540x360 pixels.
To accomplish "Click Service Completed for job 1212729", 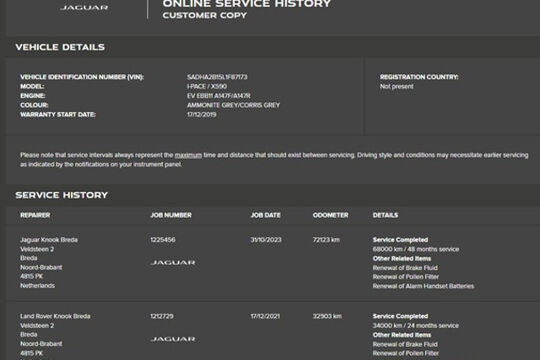I will [x=400, y=316].
